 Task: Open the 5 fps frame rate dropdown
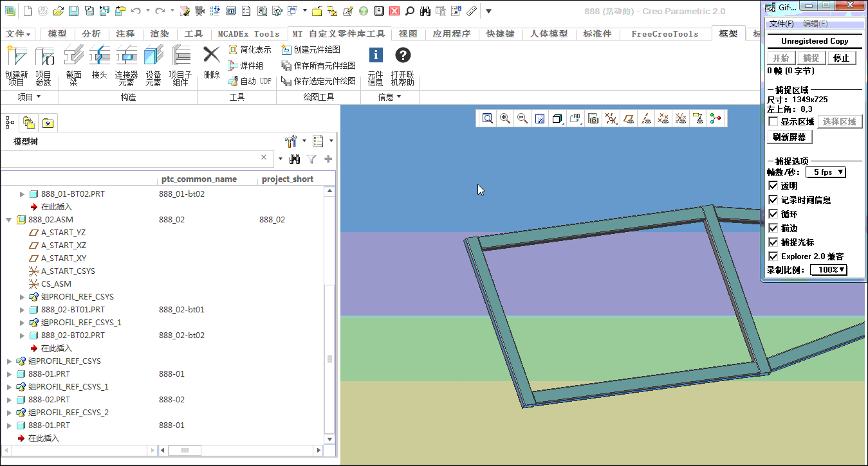826,172
